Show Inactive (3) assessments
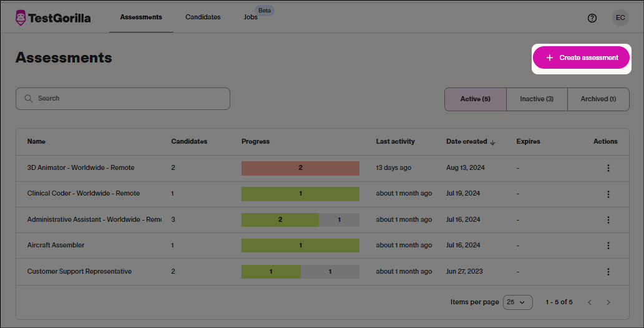 coord(537,99)
